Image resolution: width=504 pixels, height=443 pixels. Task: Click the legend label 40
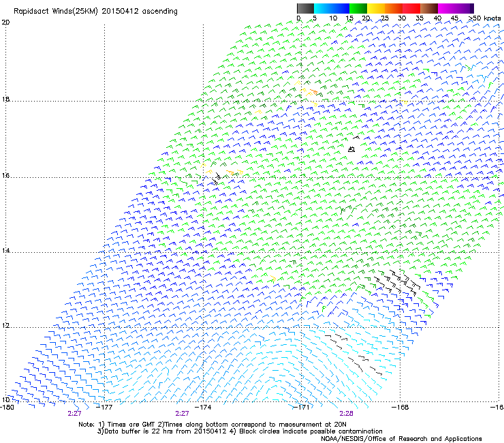click(437, 18)
